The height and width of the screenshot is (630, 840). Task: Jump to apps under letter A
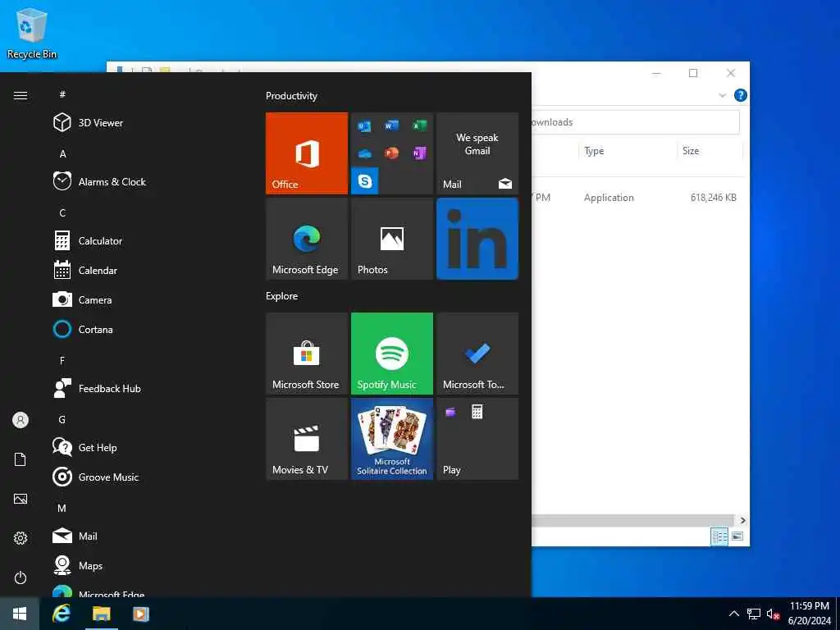[62, 153]
